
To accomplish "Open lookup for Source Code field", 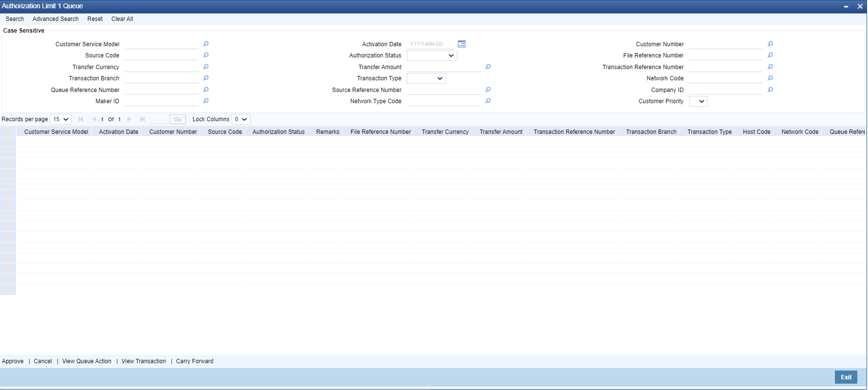I will [x=206, y=55].
